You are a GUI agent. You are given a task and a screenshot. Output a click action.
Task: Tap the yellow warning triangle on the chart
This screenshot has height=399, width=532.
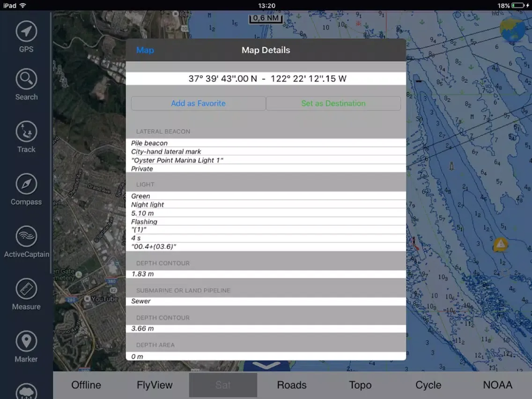pos(501,244)
